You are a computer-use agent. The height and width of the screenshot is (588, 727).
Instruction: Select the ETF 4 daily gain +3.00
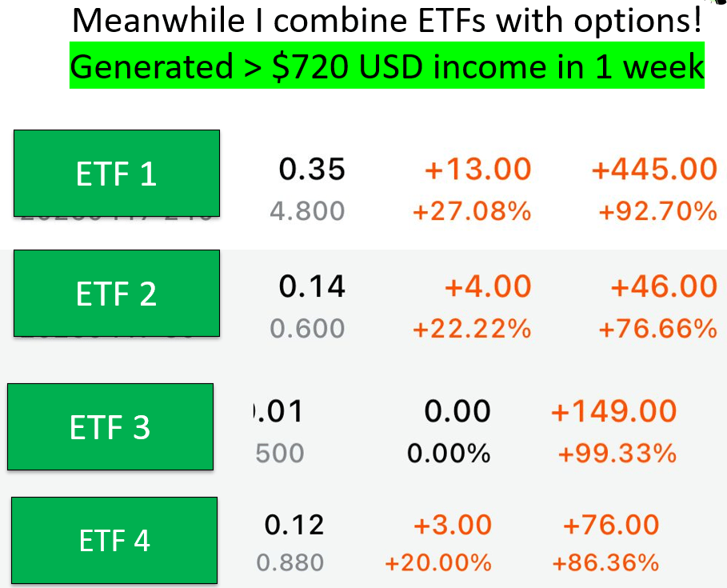[x=453, y=525]
